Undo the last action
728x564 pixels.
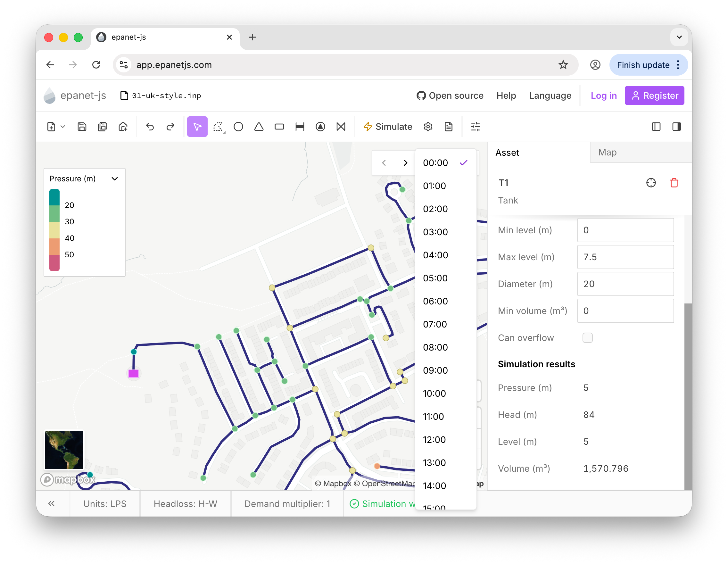150,127
